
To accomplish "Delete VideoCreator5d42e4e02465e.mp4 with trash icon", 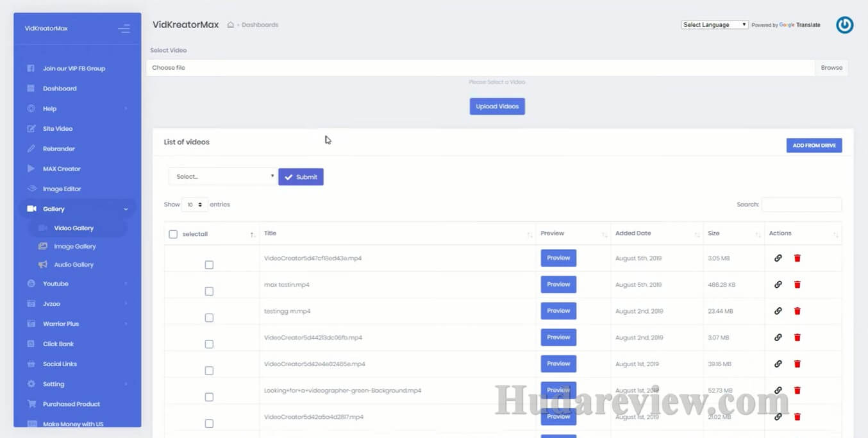I will click(x=797, y=364).
